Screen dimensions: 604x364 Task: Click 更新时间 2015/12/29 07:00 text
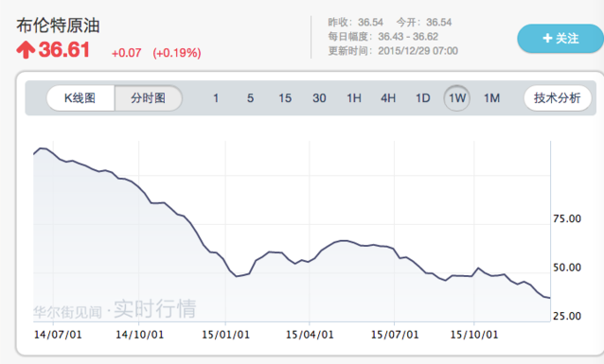[x=393, y=51]
